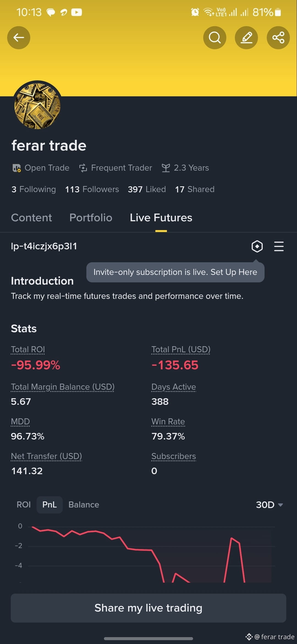Open the hamburger list menu icon
This screenshot has width=297, height=644.
click(279, 246)
